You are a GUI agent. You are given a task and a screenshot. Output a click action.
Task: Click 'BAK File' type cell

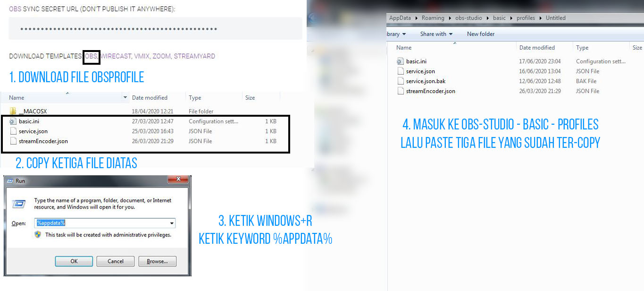(586, 81)
